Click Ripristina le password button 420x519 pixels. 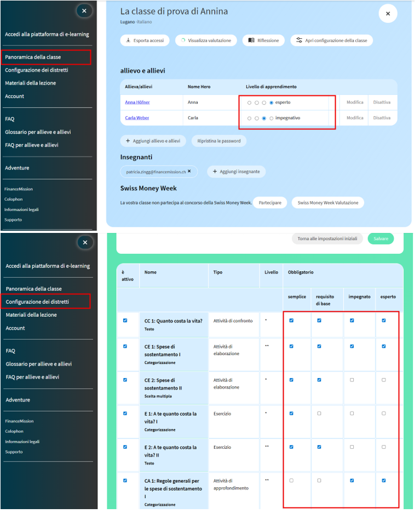(x=219, y=141)
